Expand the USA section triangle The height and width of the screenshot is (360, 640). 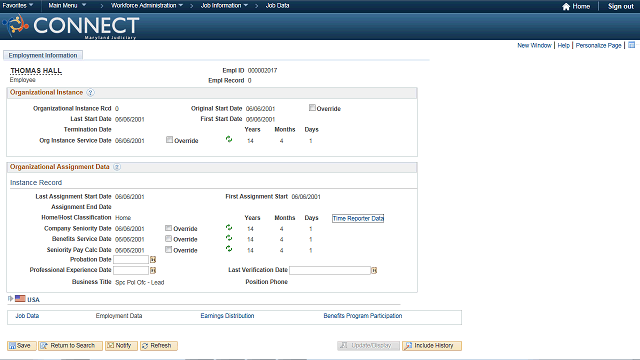(10, 299)
